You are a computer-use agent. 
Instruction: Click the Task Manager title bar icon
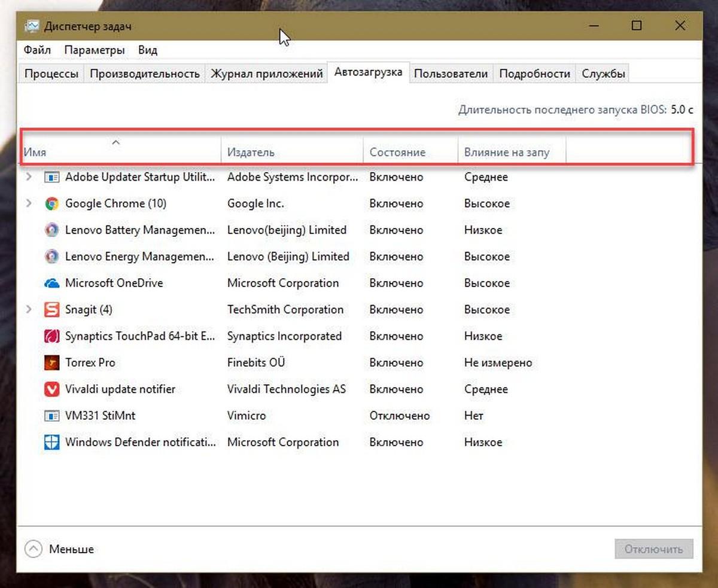click(x=32, y=26)
